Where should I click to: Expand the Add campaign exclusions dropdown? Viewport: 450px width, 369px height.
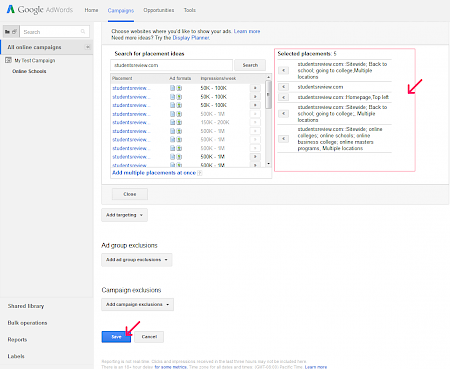(137, 304)
